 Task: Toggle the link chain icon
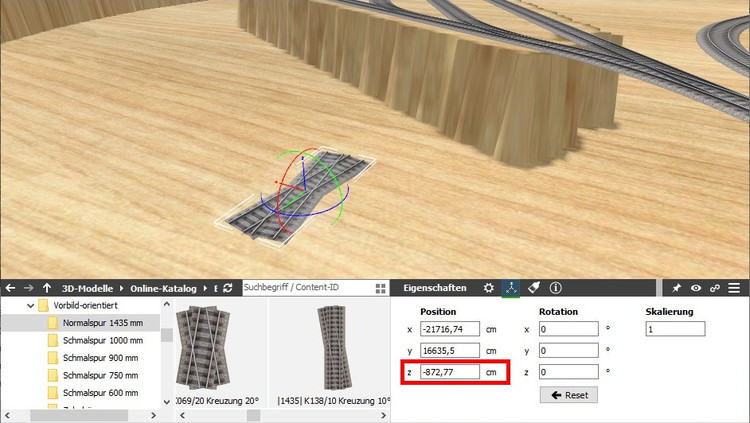tap(715, 288)
